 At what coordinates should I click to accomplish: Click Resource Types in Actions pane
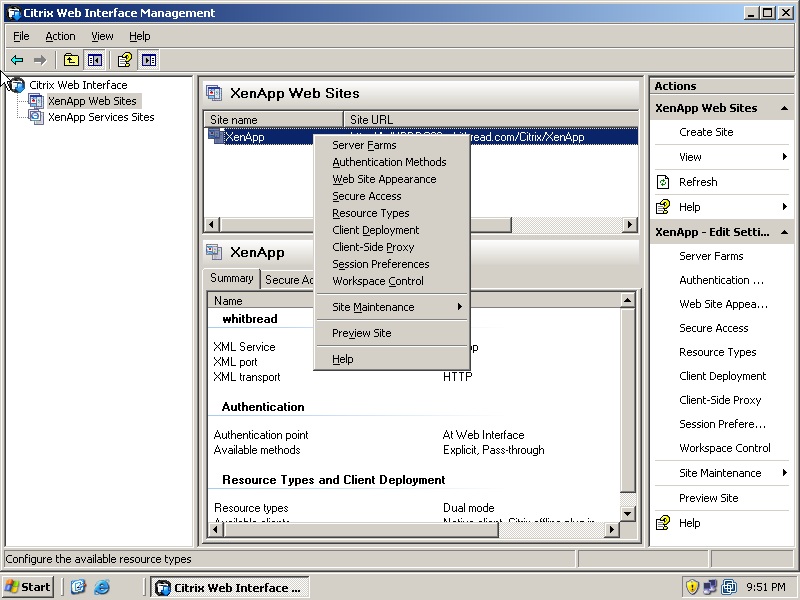(x=718, y=352)
